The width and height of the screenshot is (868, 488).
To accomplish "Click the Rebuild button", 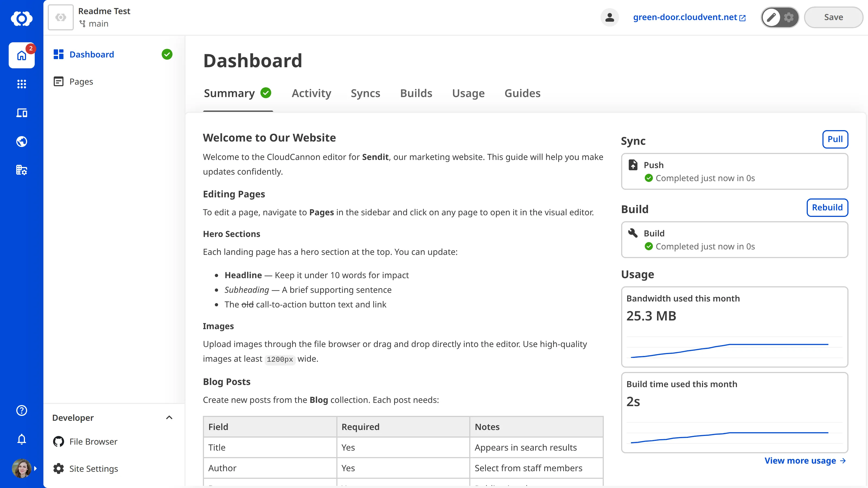I will pyautogui.click(x=827, y=207).
